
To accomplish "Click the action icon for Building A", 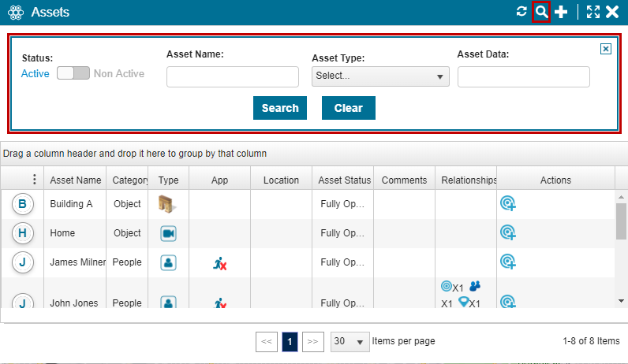I will (508, 204).
